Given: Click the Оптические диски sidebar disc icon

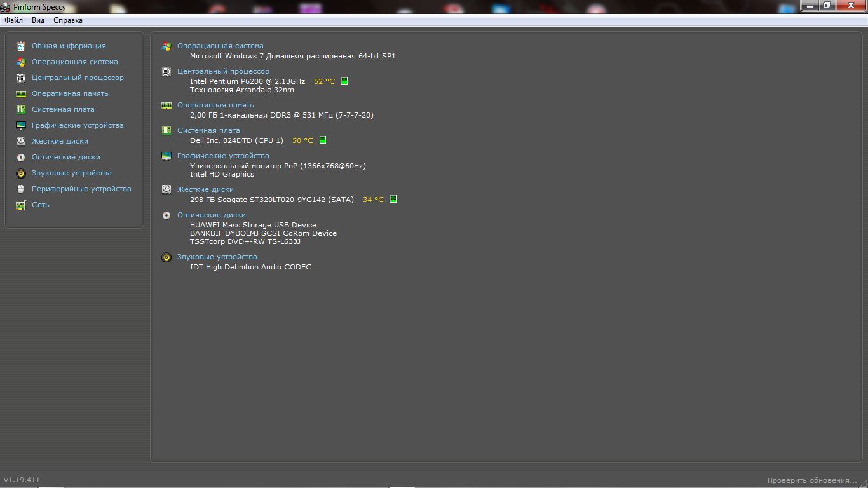Looking at the screenshot, I should point(21,157).
